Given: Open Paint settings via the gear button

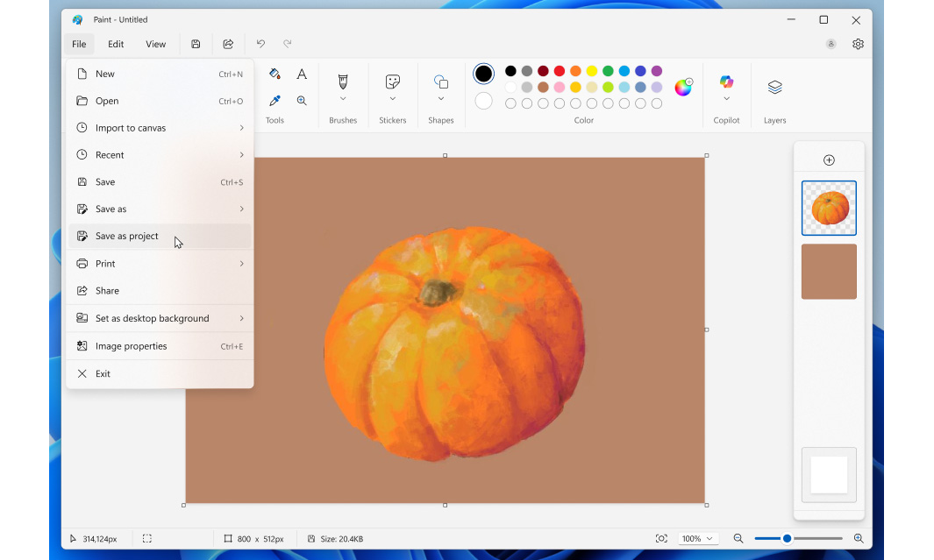Looking at the screenshot, I should tap(857, 44).
